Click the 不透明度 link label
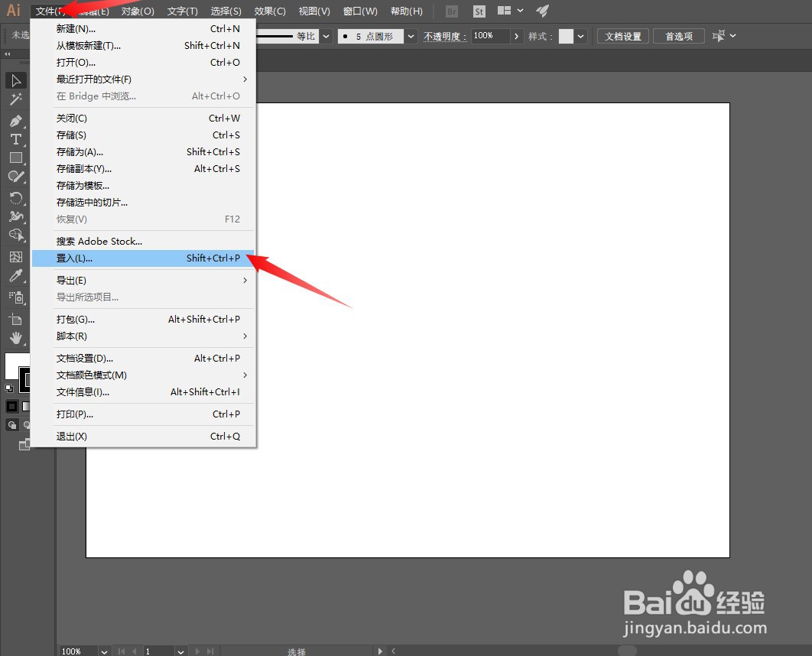812x656 pixels. click(445, 36)
